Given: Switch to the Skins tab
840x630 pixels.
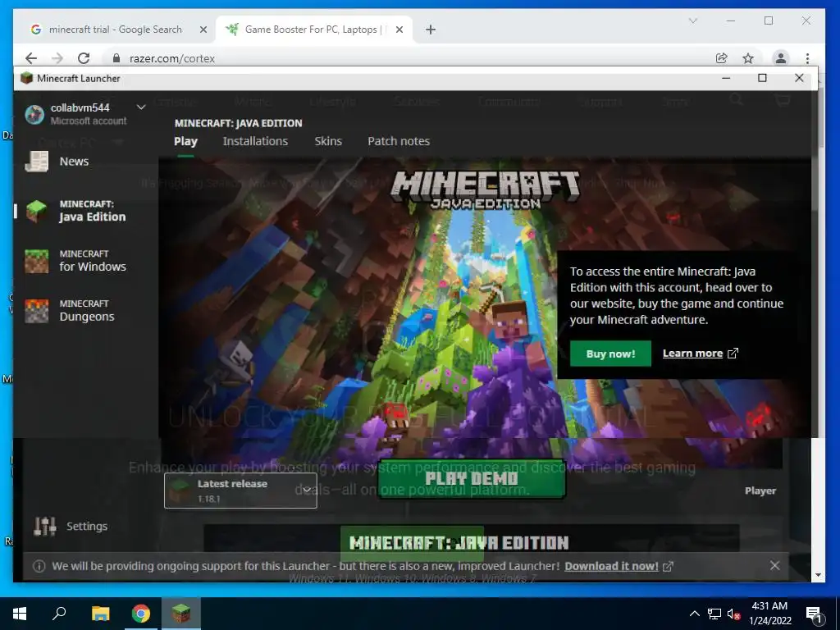Looking at the screenshot, I should [x=328, y=141].
